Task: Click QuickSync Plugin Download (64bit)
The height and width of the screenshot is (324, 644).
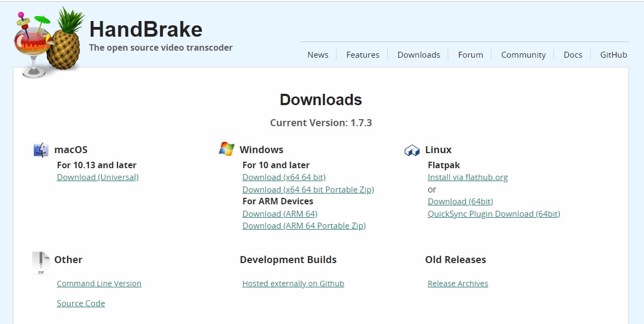Action: tap(494, 214)
